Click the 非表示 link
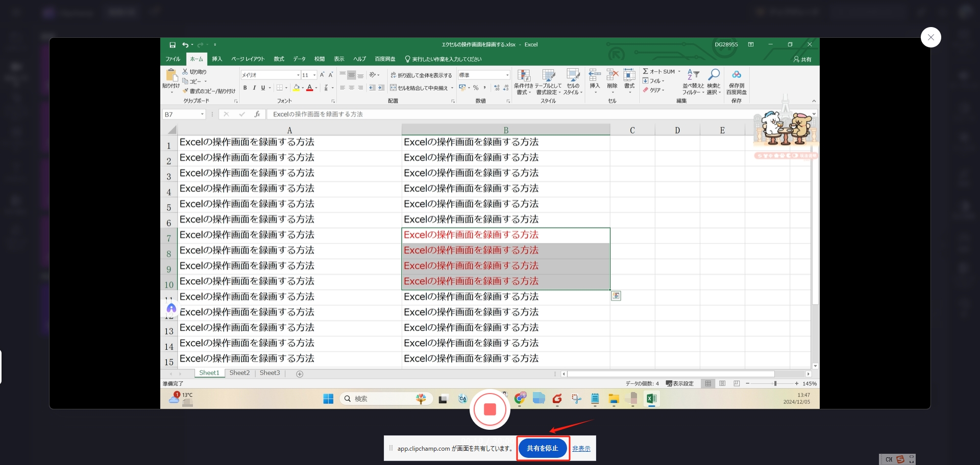This screenshot has height=465, width=980. pos(581,449)
